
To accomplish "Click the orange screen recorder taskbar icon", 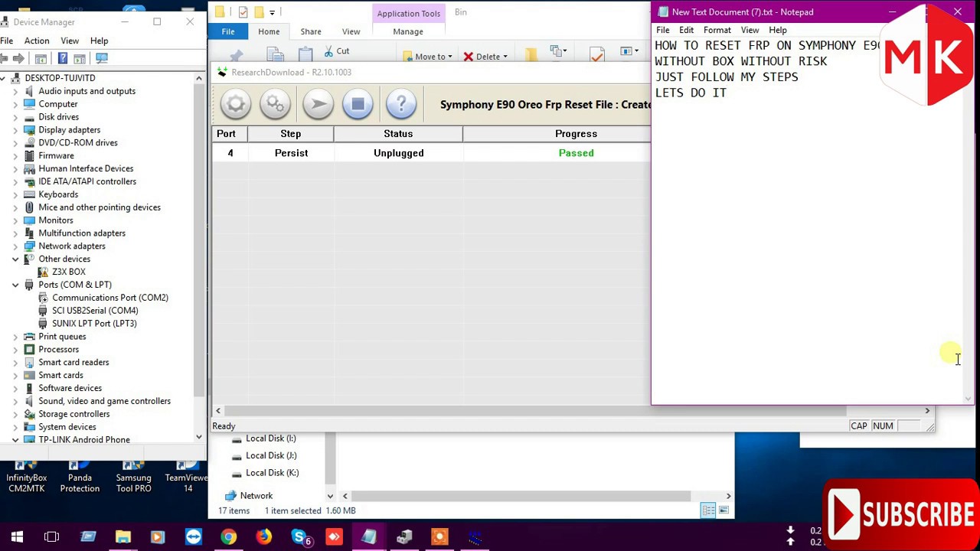I will pos(439,537).
